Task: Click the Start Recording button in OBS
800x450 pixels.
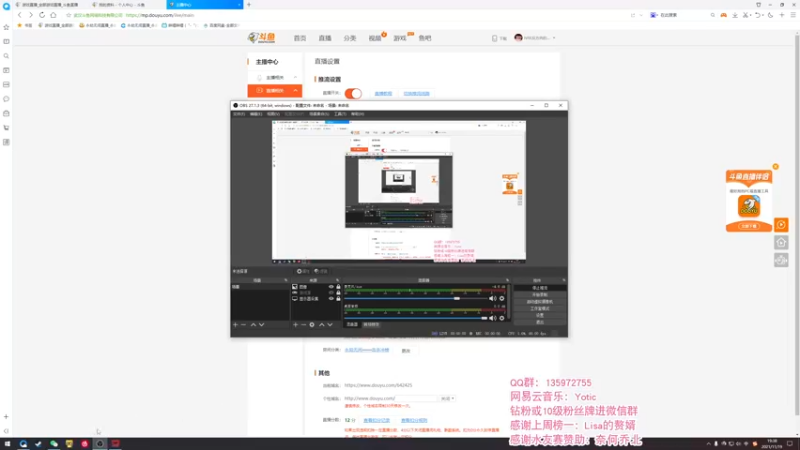Action: [x=540, y=295]
